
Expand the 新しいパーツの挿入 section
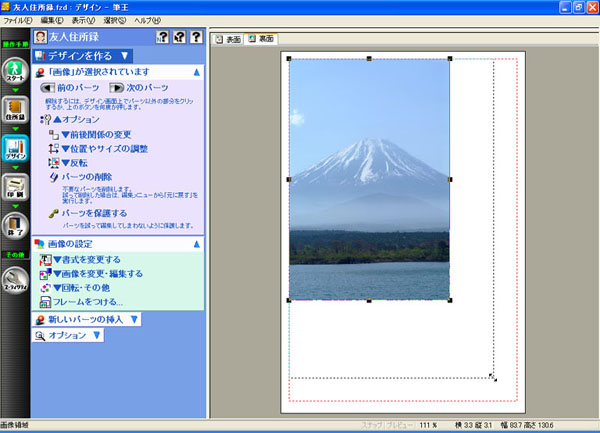point(86,319)
